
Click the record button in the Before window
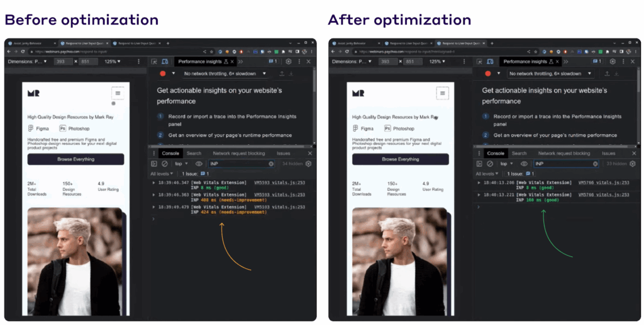[x=163, y=74]
